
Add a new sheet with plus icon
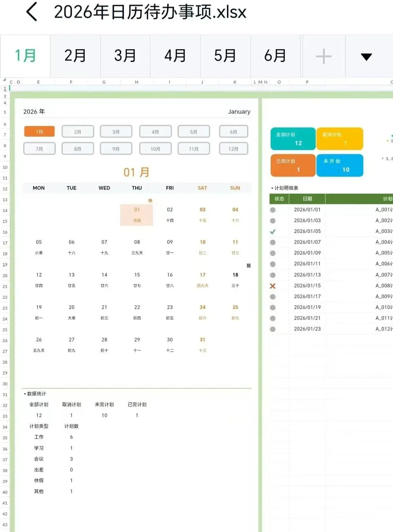323,56
